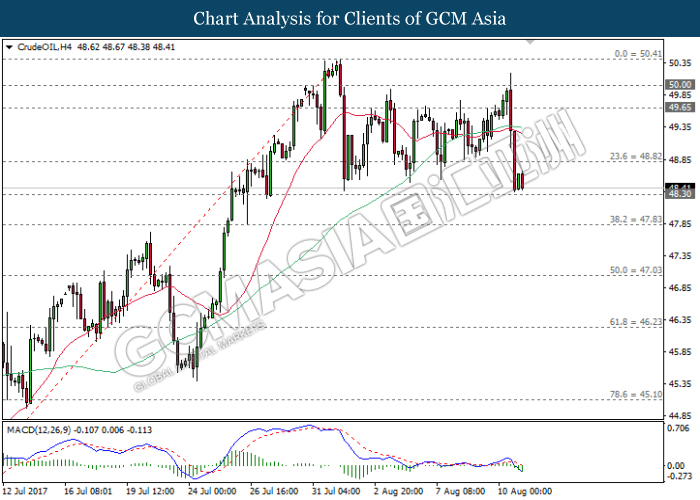Click the '2 Aug 20:00' time label

coord(398,492)
